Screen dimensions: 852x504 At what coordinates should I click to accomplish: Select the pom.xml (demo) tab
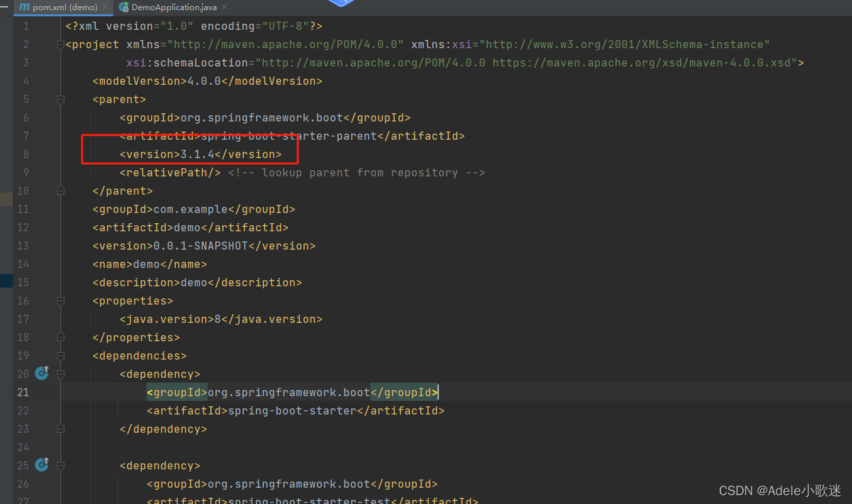coord(65,7)
